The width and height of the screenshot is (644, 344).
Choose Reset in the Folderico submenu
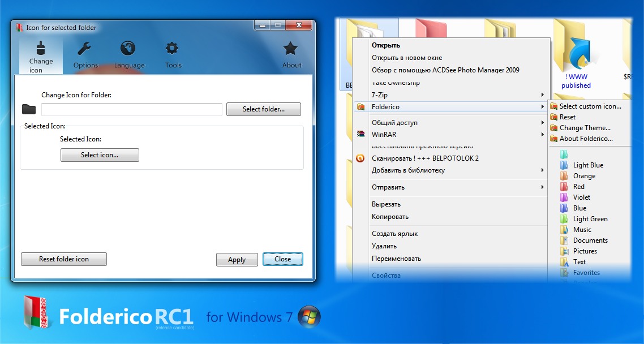[x=590, y=117]
